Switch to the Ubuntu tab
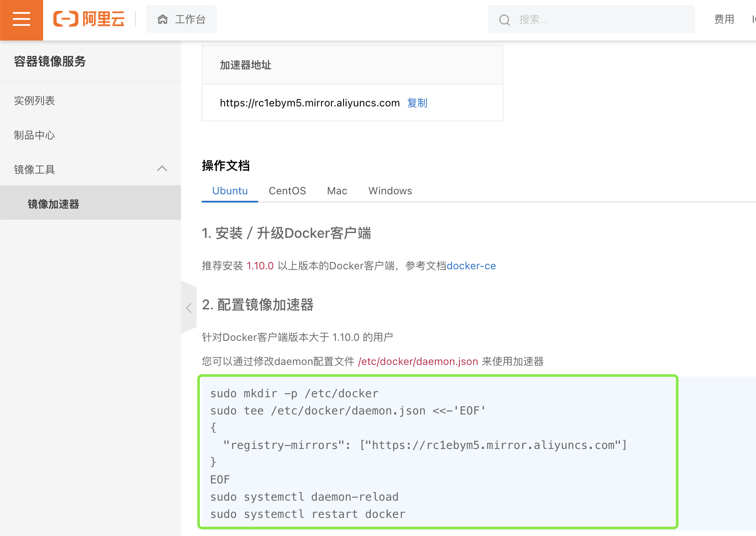Screen dimensions: 756x536 click(230, 191)
